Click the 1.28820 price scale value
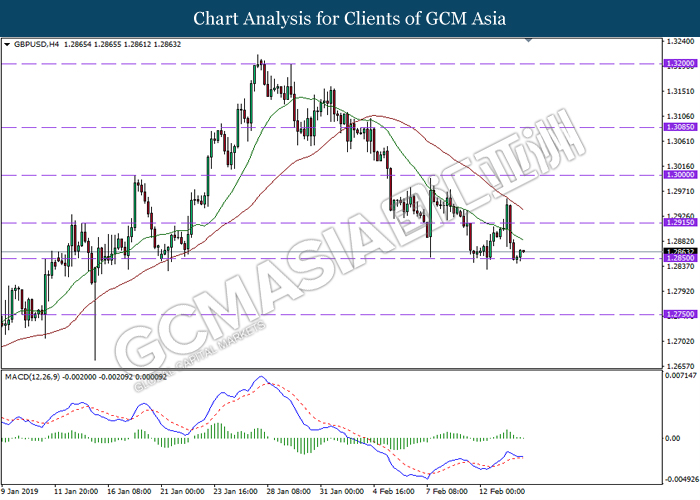Image resolution: width=700 pixels, height=500 pixels. 681,242
